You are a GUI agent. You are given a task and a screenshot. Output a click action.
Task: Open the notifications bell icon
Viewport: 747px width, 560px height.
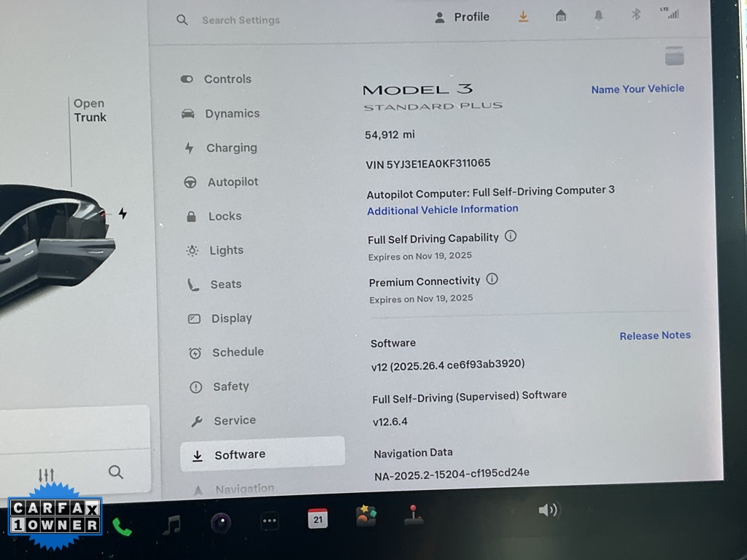(x=598, y=16)
